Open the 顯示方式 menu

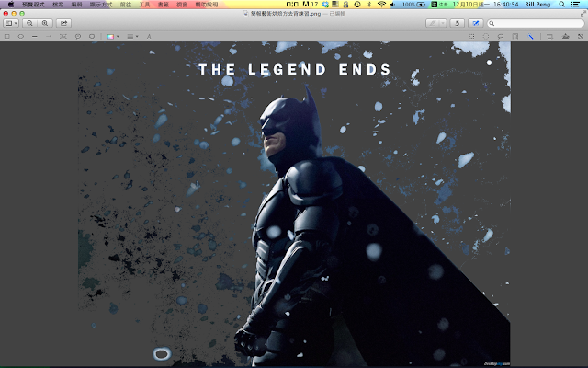[x=101, y=5]
